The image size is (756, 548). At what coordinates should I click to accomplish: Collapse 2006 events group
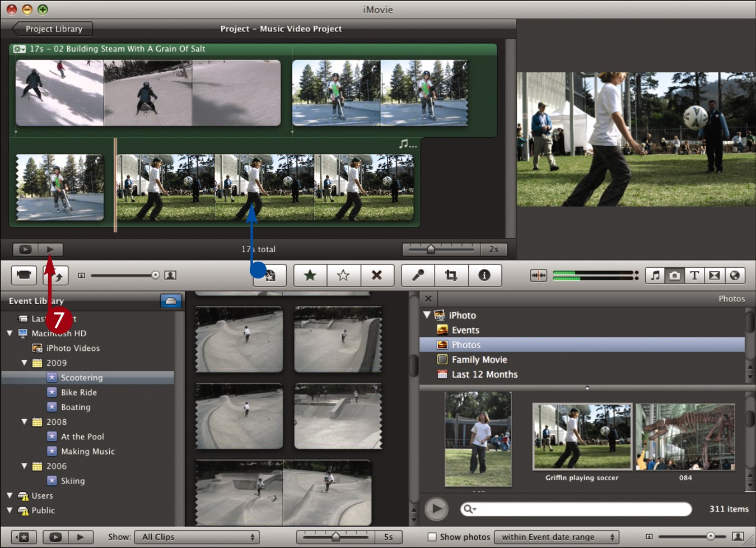click(24, 466)
